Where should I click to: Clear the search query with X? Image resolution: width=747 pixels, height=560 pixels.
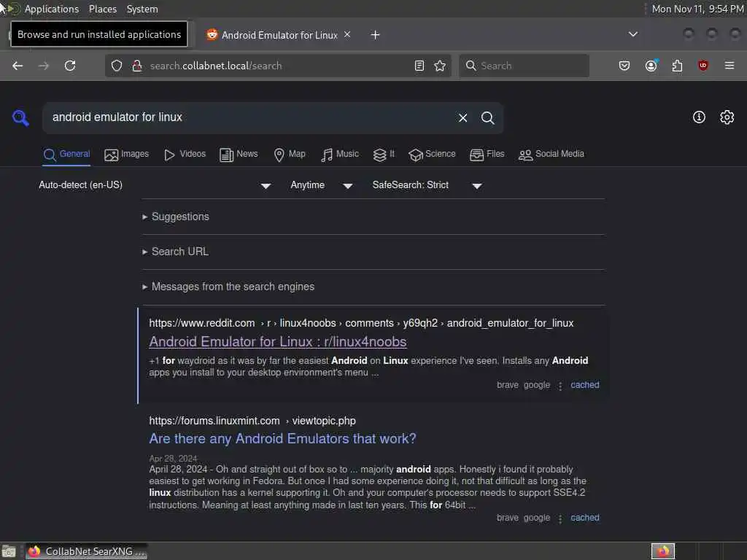(x=462, y=117)
